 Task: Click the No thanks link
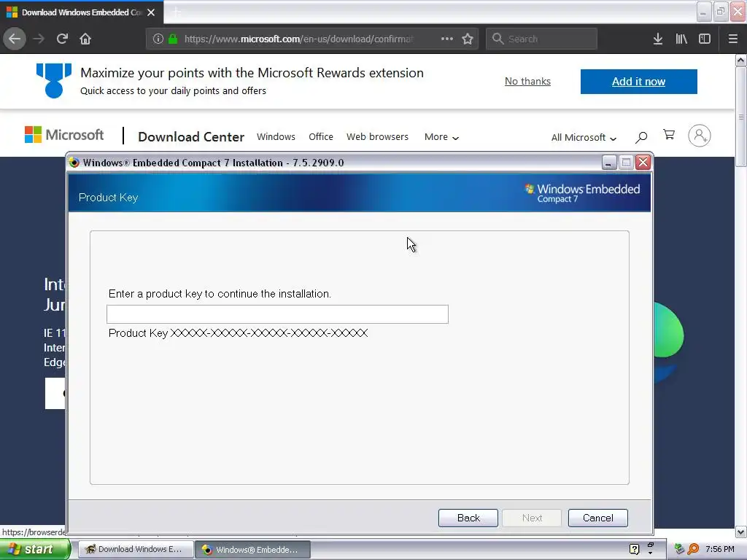pyautogui.click(x=527, y=82)
